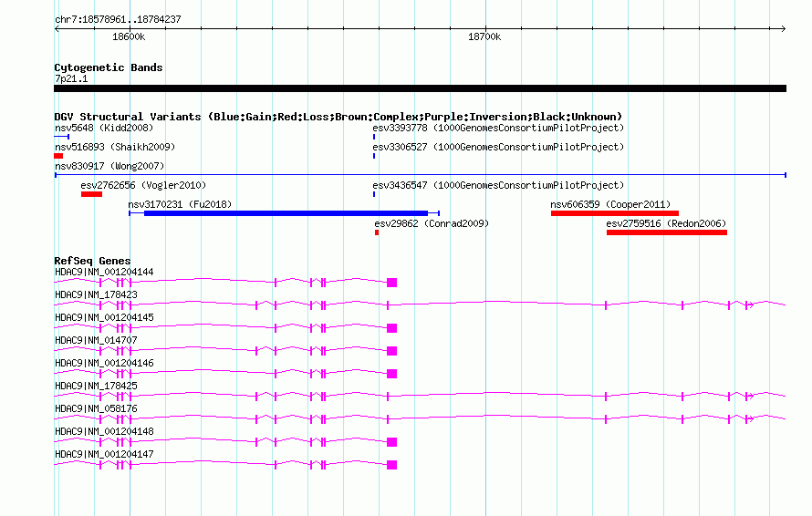The height and width of the screenshot is (516, 812).
Task: Select the black 7p21.1 cytogenetic band bar
Action: coord(420,88)
